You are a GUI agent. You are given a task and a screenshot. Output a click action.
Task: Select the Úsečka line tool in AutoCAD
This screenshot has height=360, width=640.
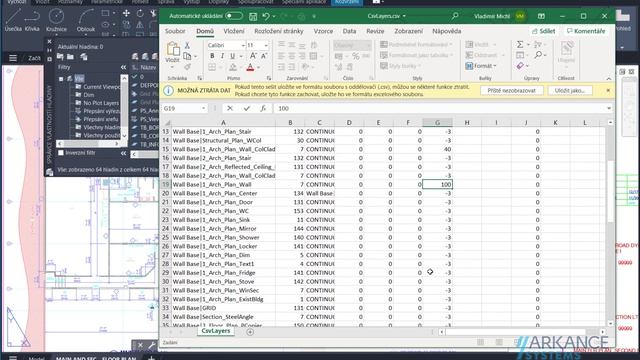coord(13,20)
